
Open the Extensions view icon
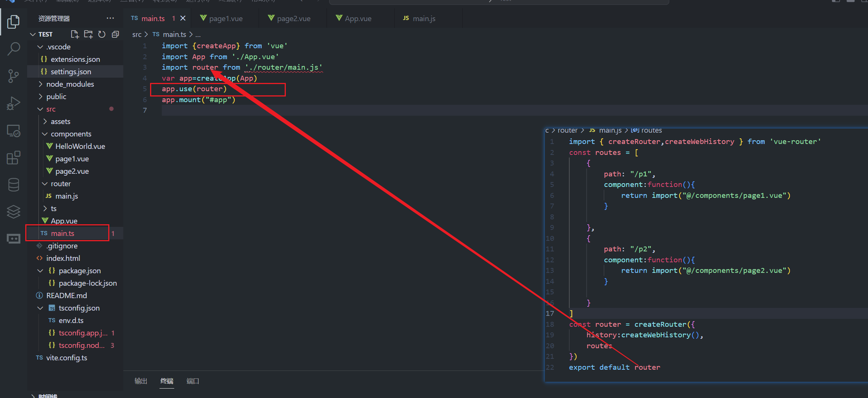(x=14, y=158)
